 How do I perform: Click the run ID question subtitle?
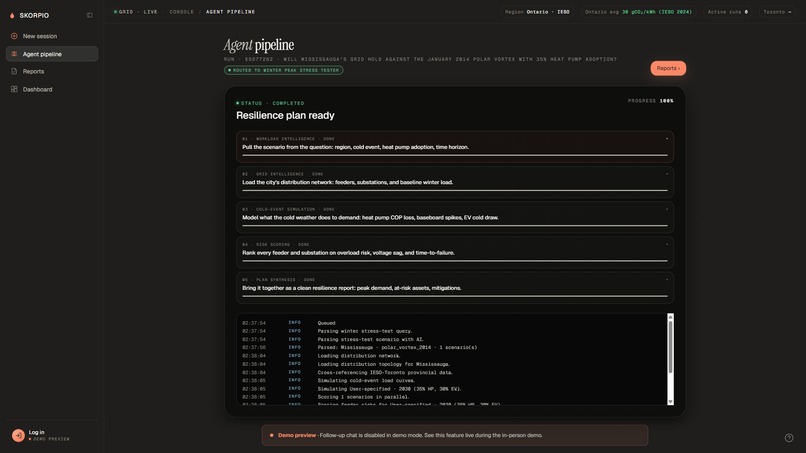(420, 59)
